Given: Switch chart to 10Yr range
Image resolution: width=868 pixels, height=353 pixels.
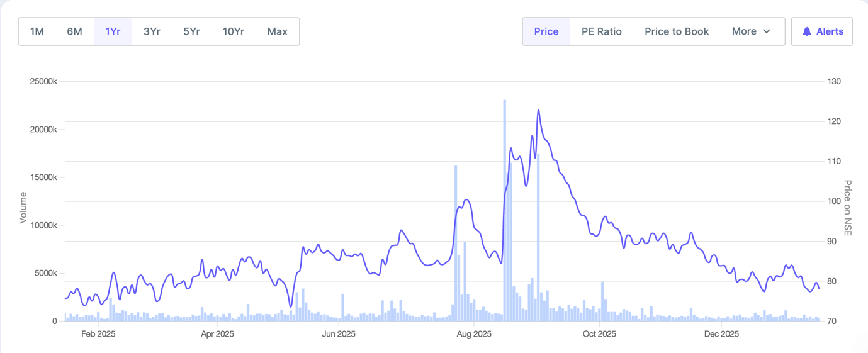Looking at the screenshot, I should click(x=234, y=31).
